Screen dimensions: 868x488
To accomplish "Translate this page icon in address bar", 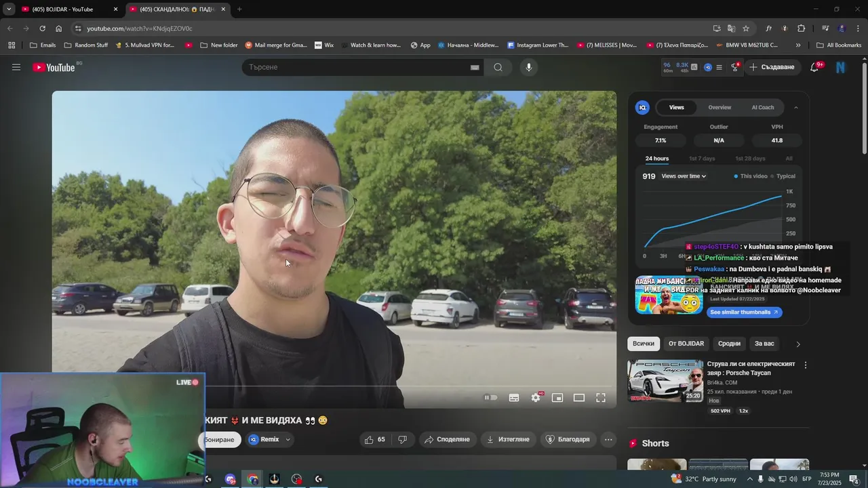I will [731, 28].
